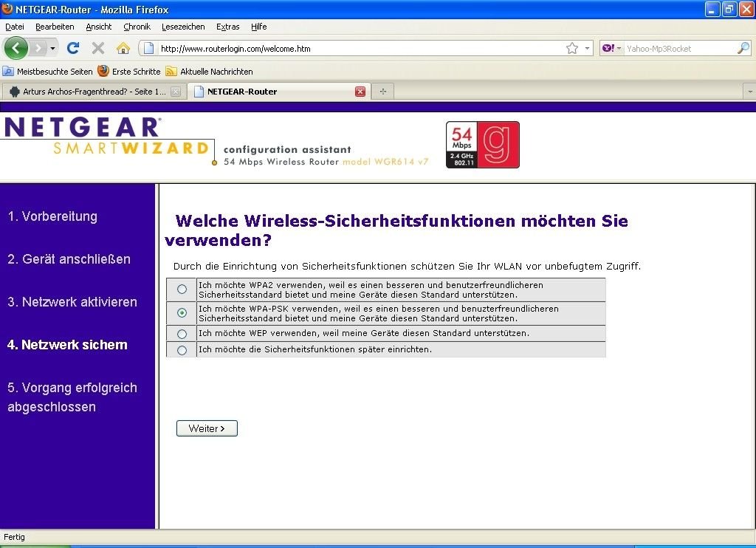Image resolution: width=756 pixels, height=548 pixels.
Task: Click step 4. Netzwerk sichern
Action: [x=67, y=345]
